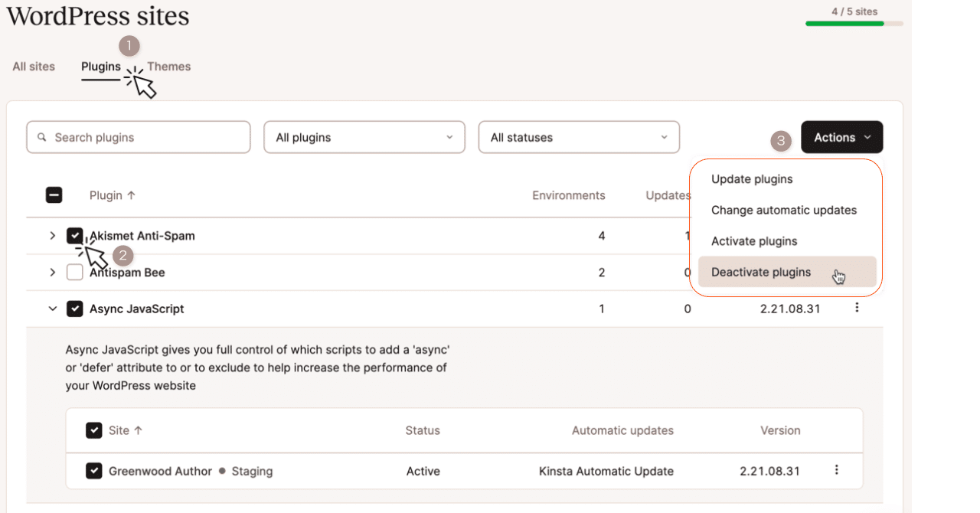Image resolution: width=980 pixels, height=513 pixels.
Task: Check the Antispam Bee checkbox
Action: tap(74, 272)
